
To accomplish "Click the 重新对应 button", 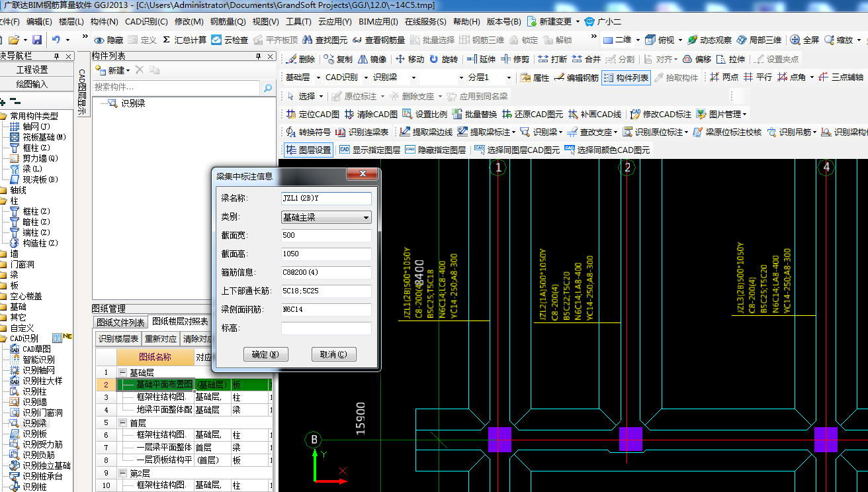I will (x=161, y=339).
